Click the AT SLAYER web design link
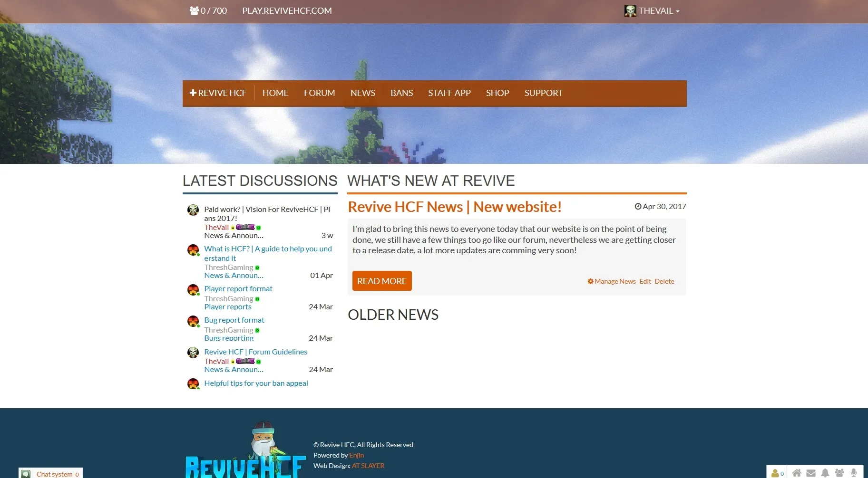The height and width of the screenshot is (478, 868). 368,466
